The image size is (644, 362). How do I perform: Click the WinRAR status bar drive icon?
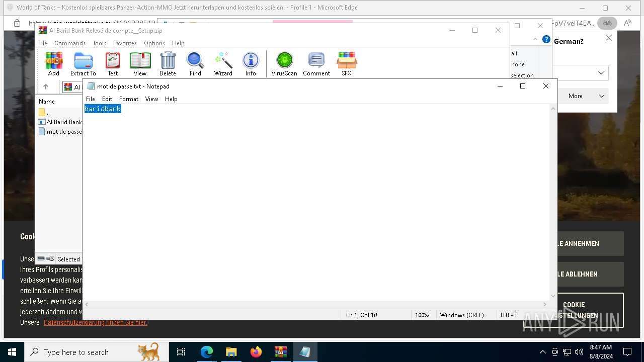[41, 259]
